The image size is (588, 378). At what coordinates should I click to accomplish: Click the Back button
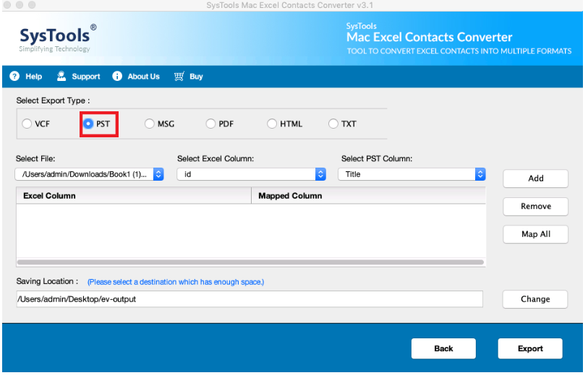coord(443,348)
